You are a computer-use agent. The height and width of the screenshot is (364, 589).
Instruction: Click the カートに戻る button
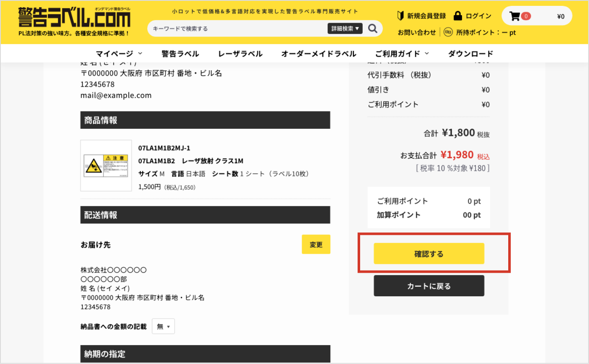tap(429, 286)
